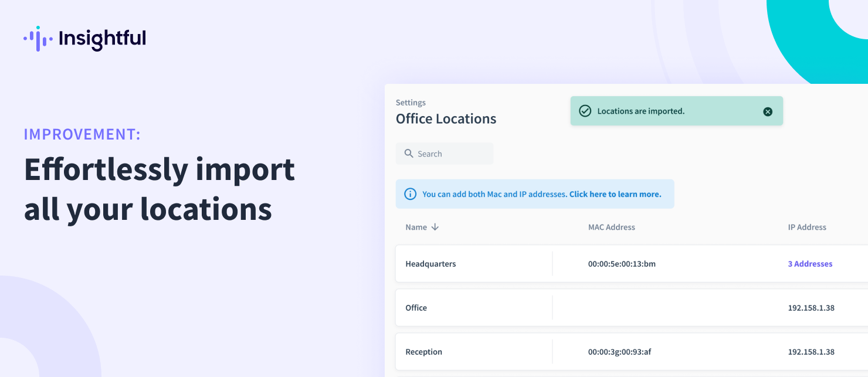The image size is (868, 377).
Task: Click the magnifier icon in Search
Action: tap(409, 154)
